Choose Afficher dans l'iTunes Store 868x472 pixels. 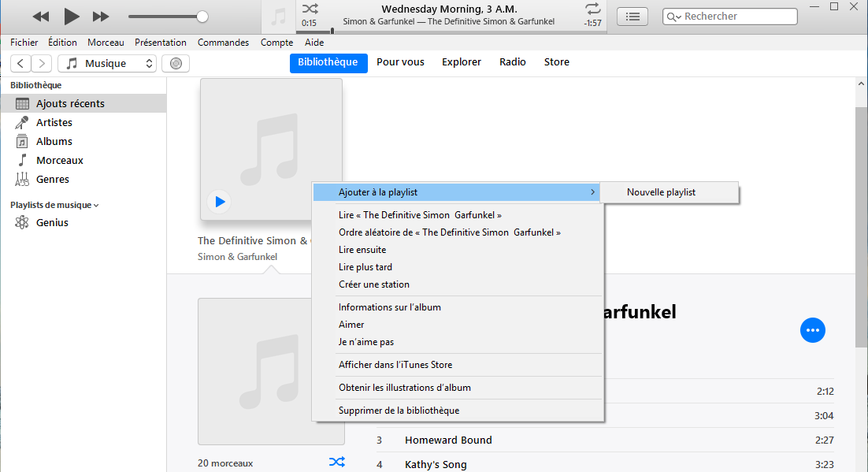[x=458, y=365]
